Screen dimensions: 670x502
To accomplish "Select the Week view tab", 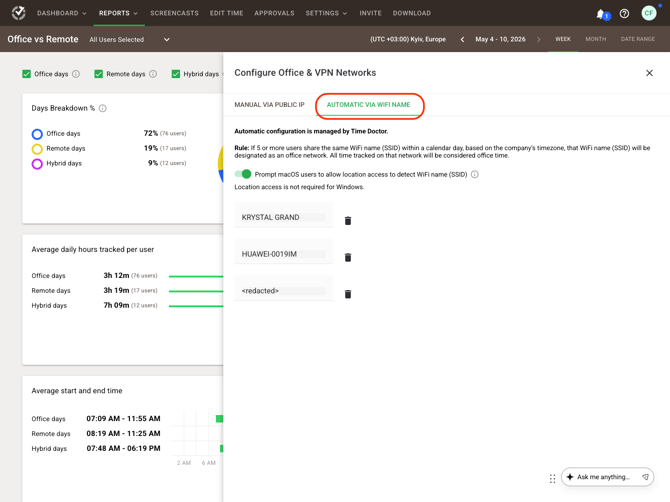I will pos(563,39).
